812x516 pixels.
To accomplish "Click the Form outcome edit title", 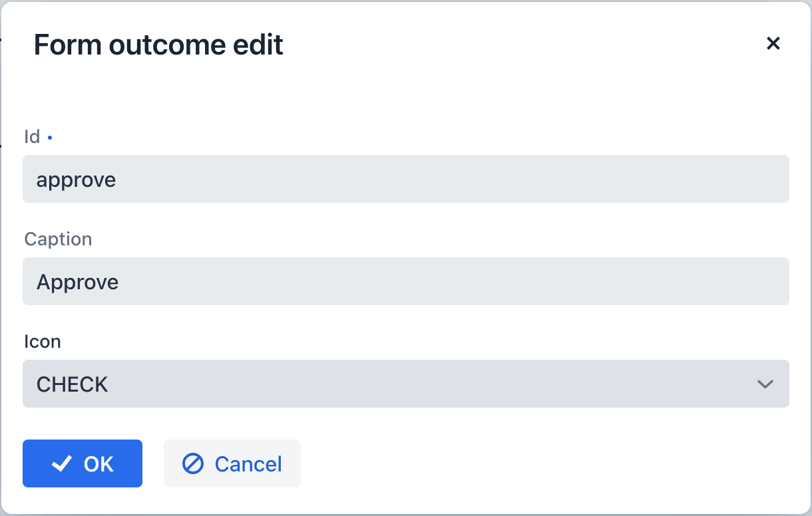I will (158, 45).
